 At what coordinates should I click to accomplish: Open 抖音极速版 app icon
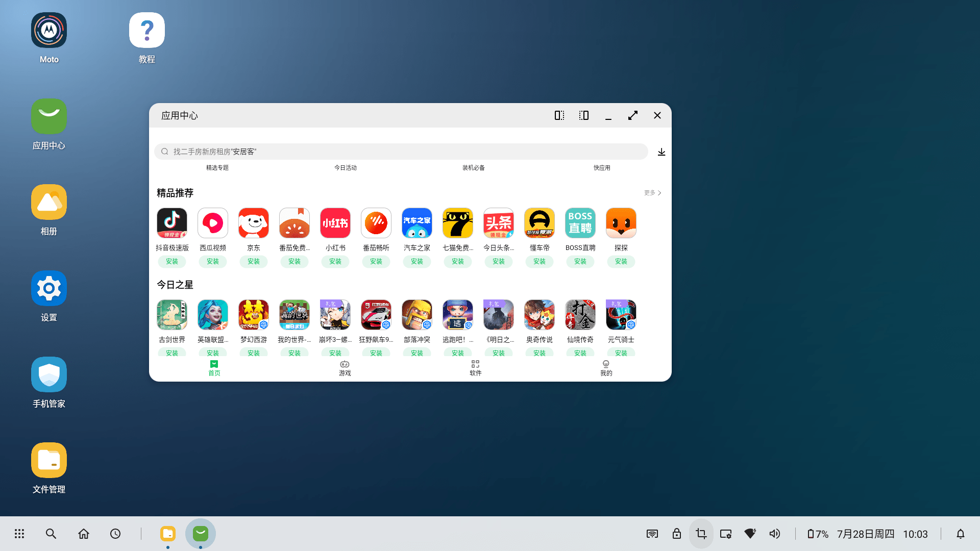[172, 223]
